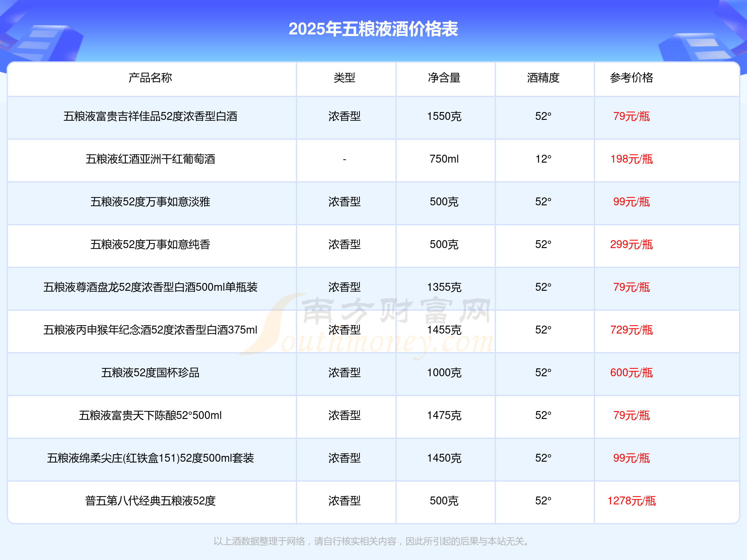Image resolution: width=747 pixels, height=560 pixels.
Task: Click price 99元/瓶 for 绵柔尖庄
Action: 632,458
